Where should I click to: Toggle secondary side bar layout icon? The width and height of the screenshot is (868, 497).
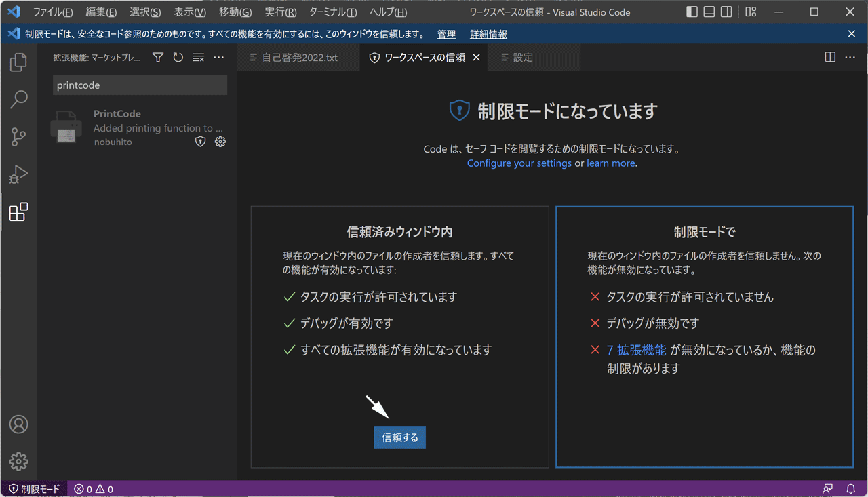pyautogui.click(x=726, y=12)
